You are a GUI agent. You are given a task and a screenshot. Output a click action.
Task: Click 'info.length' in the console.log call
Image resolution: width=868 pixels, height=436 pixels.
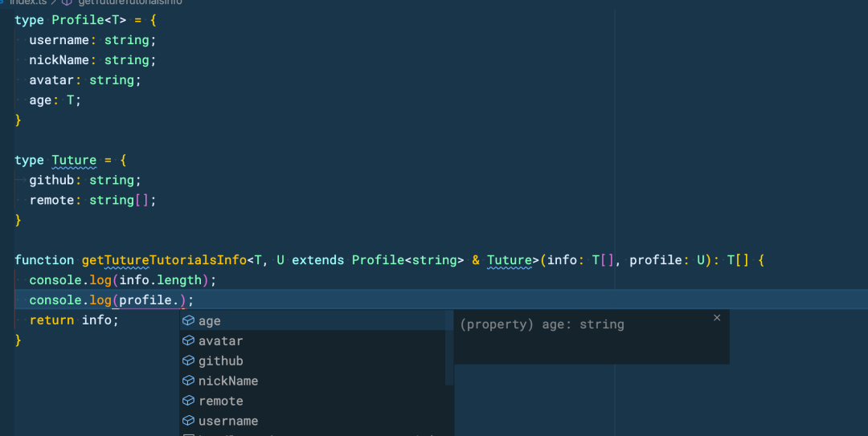[161, 280]
